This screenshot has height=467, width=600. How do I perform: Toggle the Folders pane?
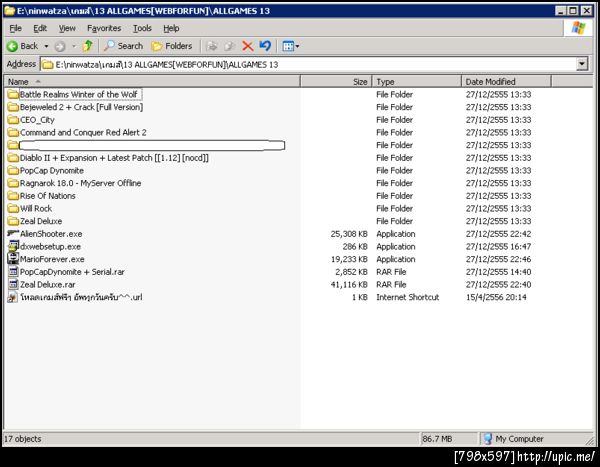(x=172, y=46)
